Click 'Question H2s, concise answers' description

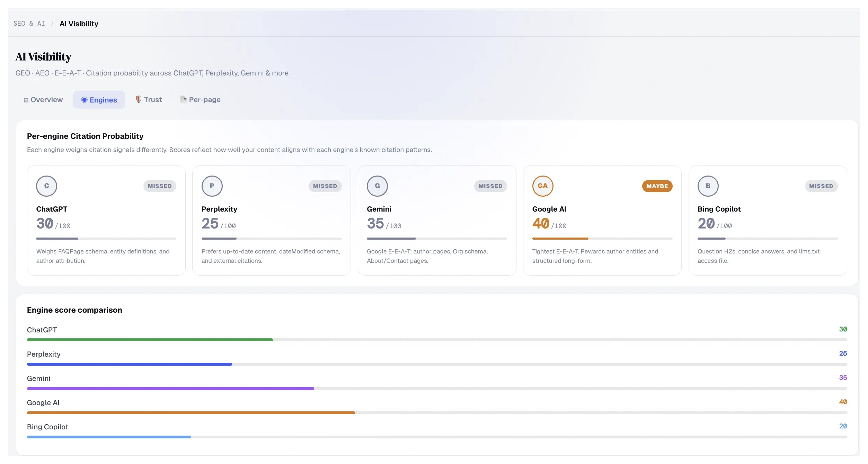pos(759,256)
